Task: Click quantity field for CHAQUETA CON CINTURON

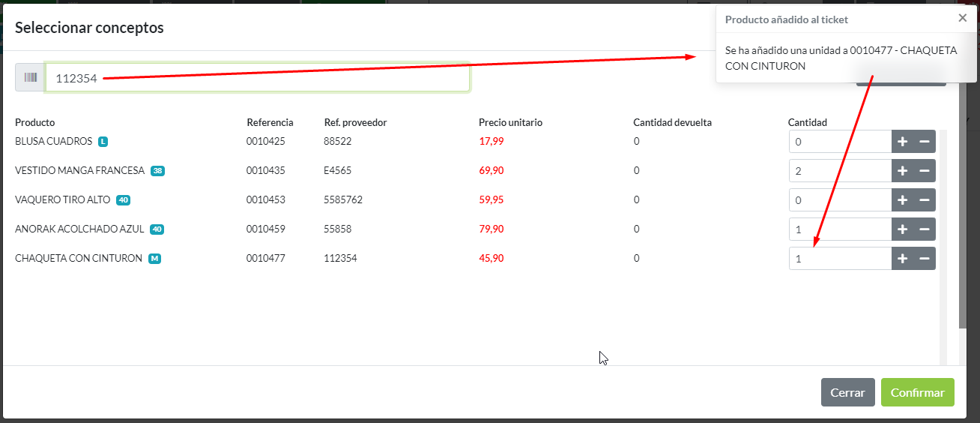Action: [839, 259]
